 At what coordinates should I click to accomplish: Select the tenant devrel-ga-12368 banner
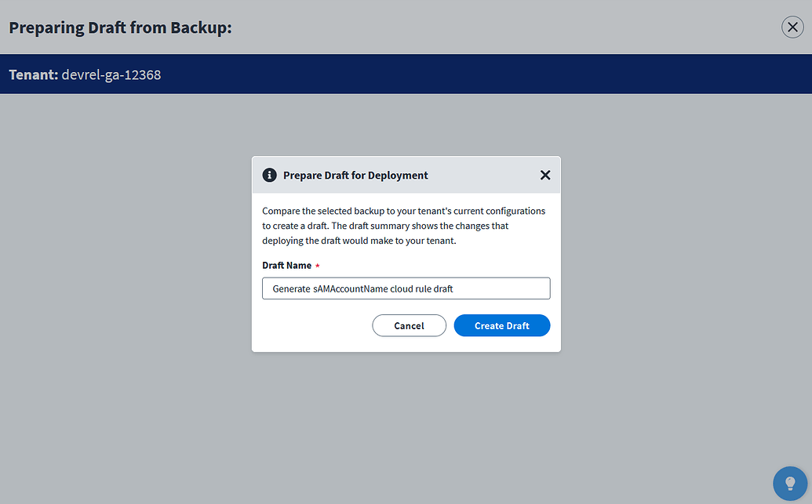point(85,74)
